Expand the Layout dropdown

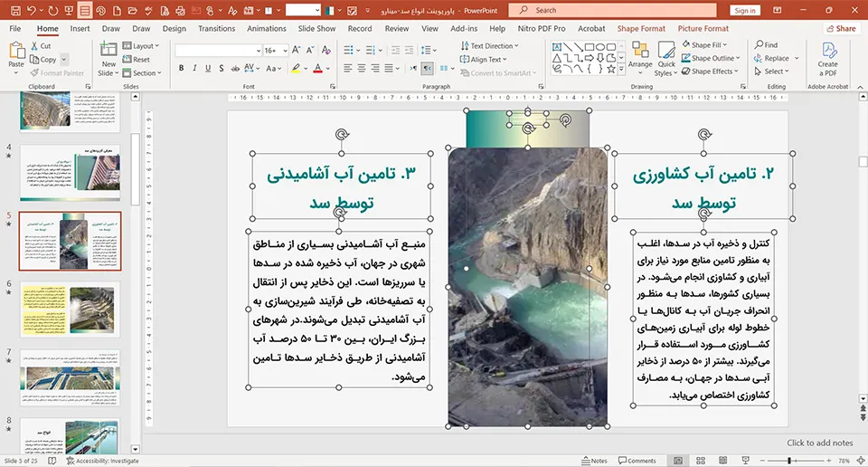click(141, 46)
